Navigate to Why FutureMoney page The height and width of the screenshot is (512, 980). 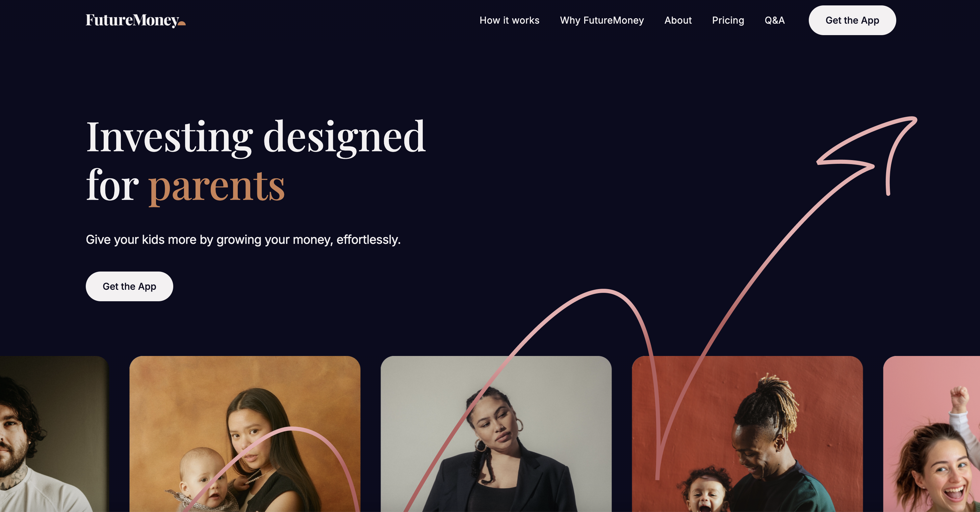[601, 20]
